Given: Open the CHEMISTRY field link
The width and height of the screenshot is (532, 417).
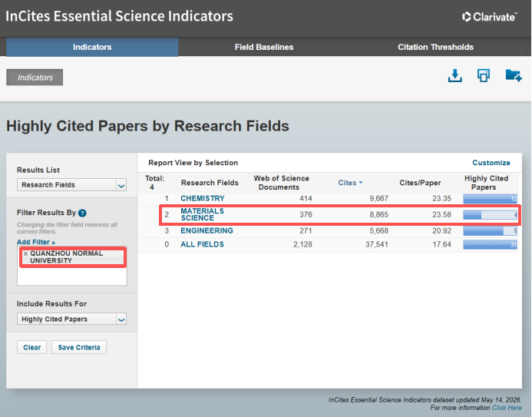Looking at the screenshot, I should (203, 198).
